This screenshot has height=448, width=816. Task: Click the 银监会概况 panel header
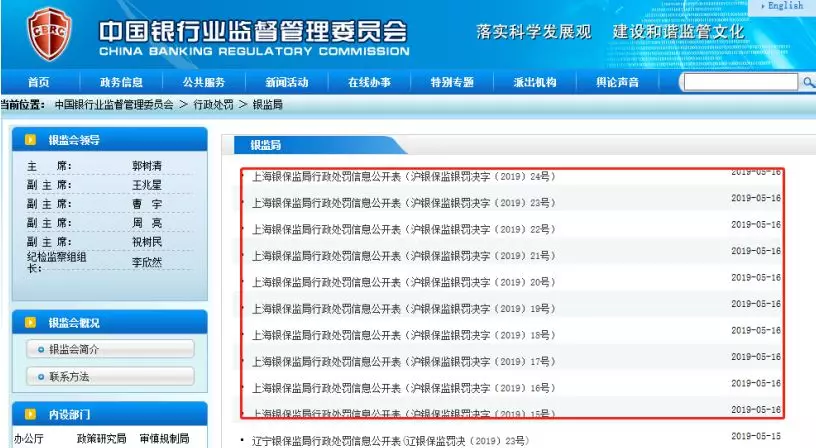(110, 323)
